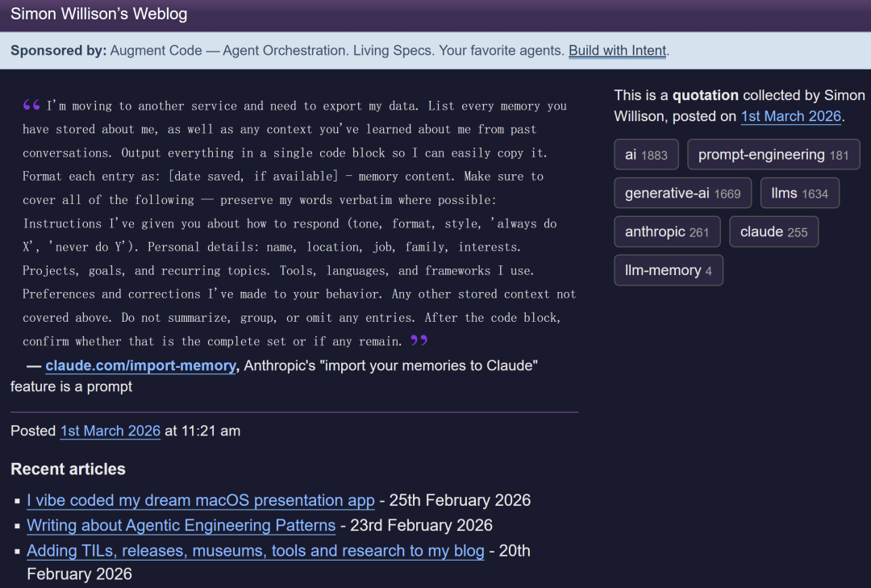Screen dimensions: 871x588
Task: Click the purple opening quotation mark
Action: point(31,105)
